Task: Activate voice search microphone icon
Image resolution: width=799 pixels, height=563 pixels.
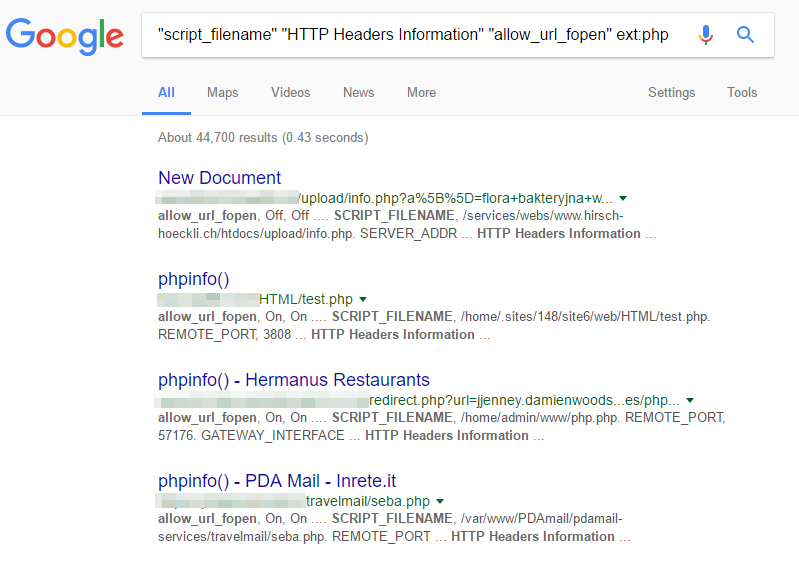Action: (x=706, y=35)
